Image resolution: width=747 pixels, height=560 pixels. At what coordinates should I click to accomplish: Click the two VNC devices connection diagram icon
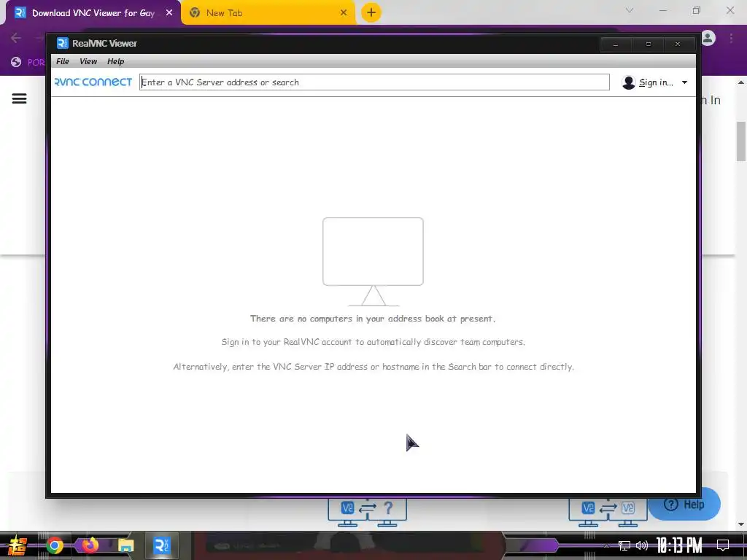coord(608,513)
